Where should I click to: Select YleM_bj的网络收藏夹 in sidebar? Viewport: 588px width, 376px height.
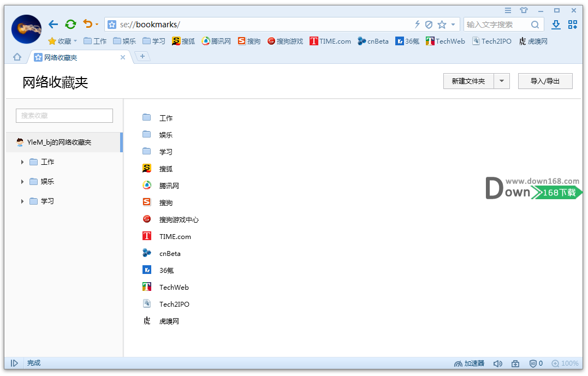point(64,142)
